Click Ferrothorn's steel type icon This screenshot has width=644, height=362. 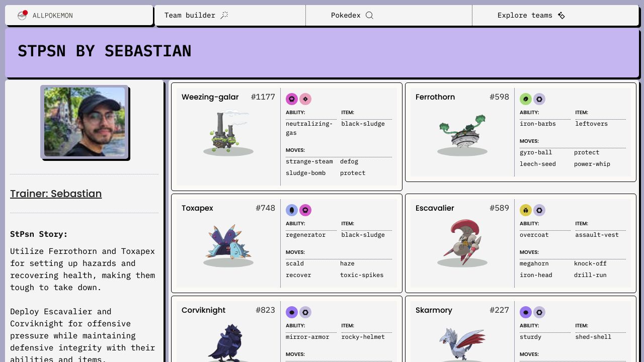pos(539,99)
